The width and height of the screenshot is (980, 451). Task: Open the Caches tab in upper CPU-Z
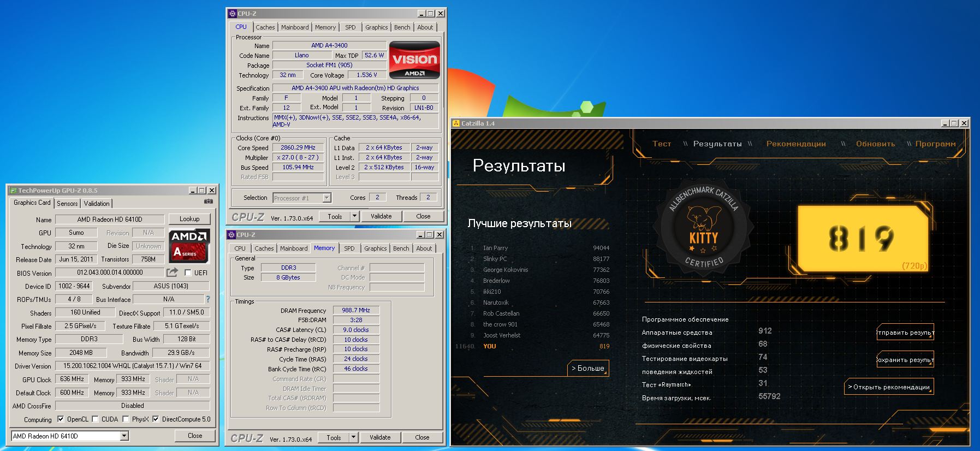(x=265, y=27)
